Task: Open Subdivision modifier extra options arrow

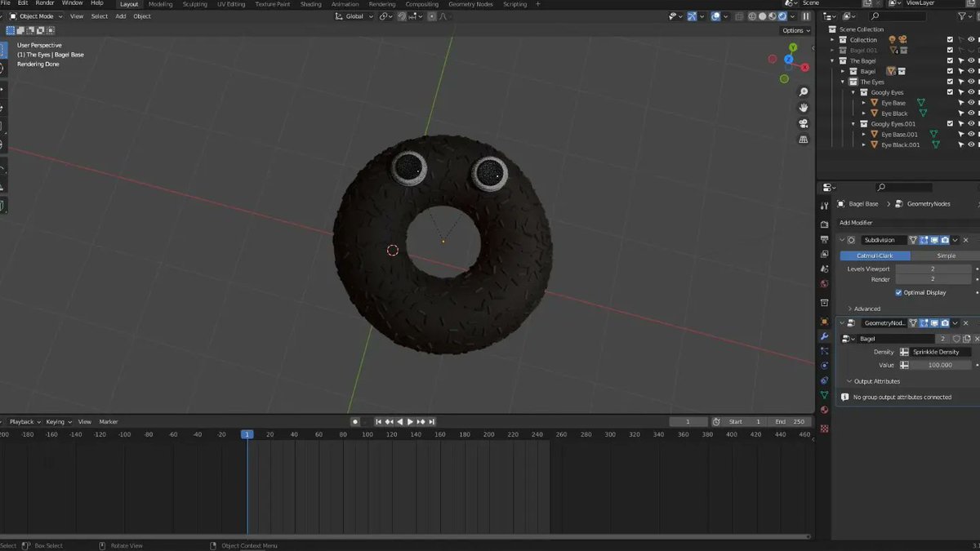Action: [x=955, y=240]
